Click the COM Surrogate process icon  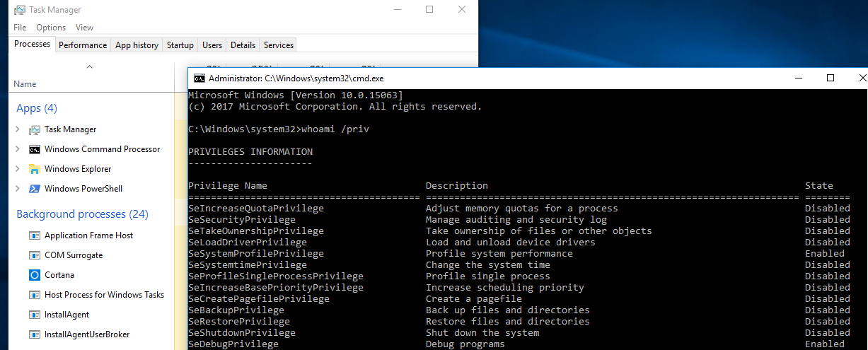tap(35, 255)
